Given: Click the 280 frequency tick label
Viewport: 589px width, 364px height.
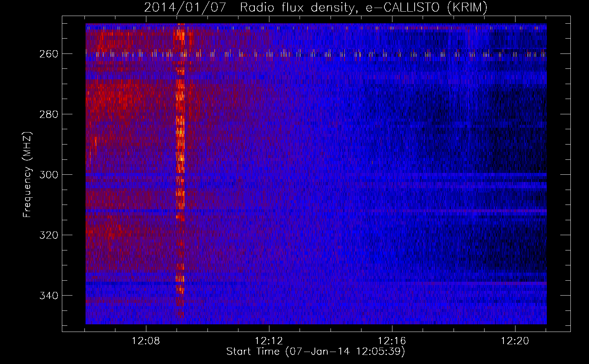Looking at the screenshot, I should [x=48, y=114].
